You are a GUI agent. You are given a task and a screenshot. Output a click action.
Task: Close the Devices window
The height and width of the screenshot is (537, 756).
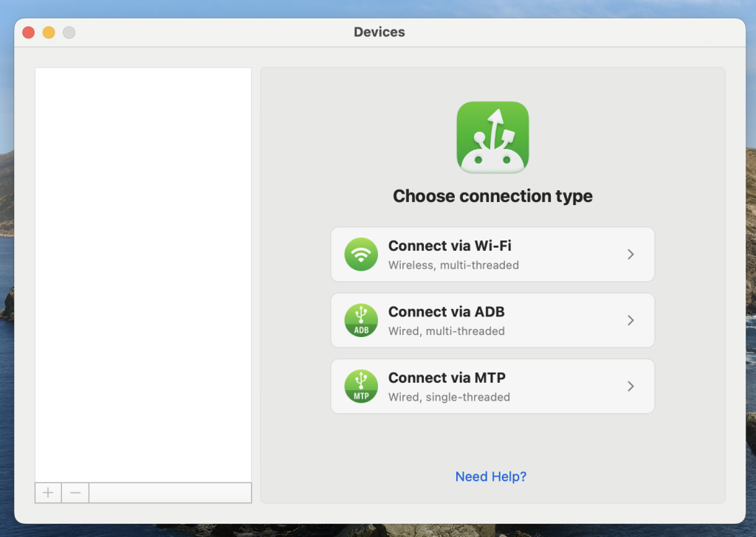[x=29, y=32]
